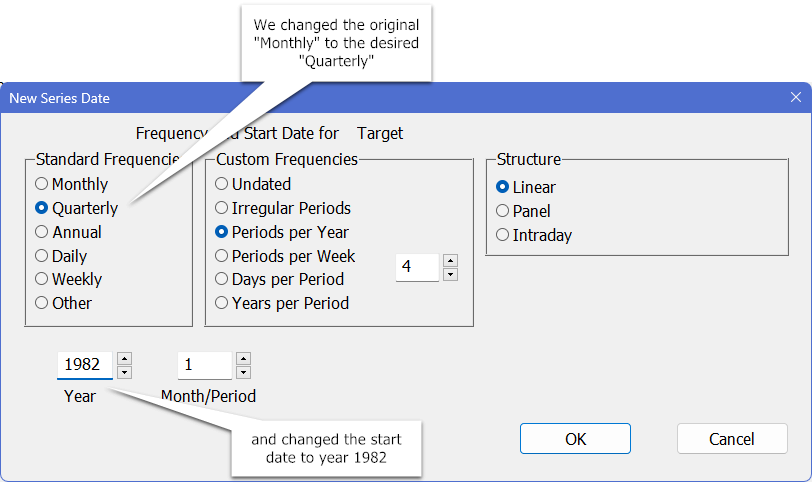The image size is (812, 485).
Task: Choose the Annual standard frequency
Action: (x=42, y=232)
